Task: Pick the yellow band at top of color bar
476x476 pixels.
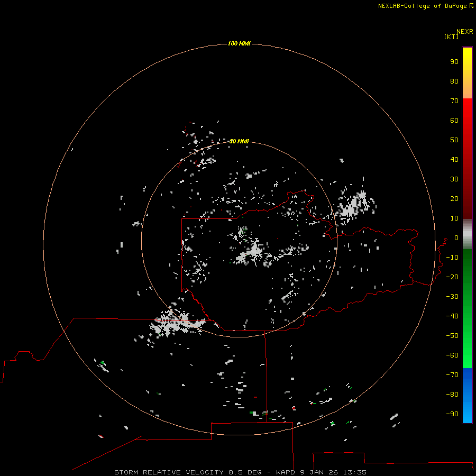Action: point(467,73)
